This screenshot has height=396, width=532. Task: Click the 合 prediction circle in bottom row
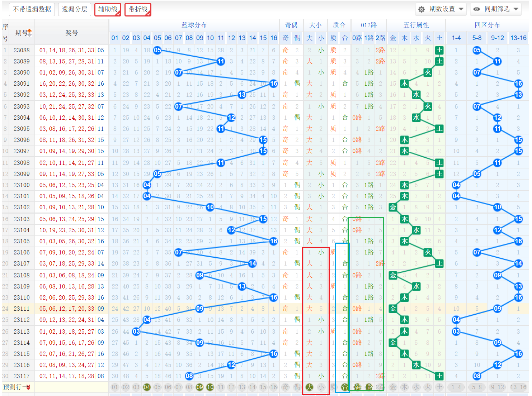345,387
